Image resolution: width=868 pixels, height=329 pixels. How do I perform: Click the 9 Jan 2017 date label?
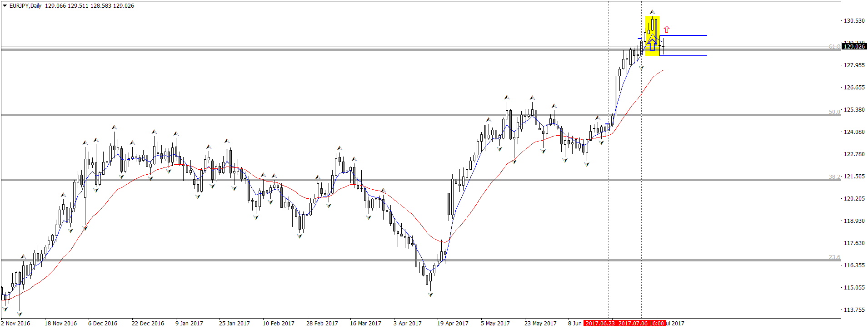pos(189,324)
